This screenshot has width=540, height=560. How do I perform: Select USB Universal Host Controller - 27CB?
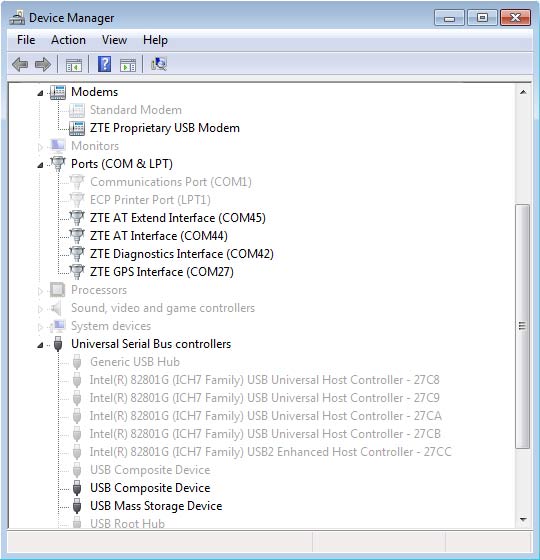tap(265, 434)
